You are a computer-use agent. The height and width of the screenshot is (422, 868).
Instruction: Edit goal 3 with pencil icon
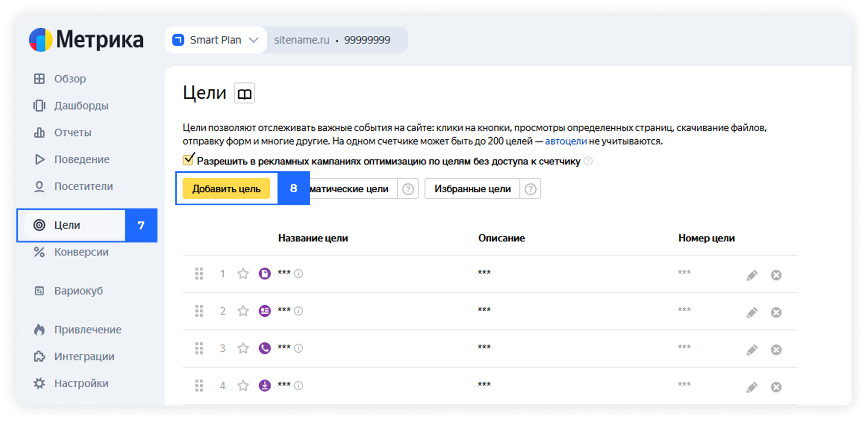point(752,350)
